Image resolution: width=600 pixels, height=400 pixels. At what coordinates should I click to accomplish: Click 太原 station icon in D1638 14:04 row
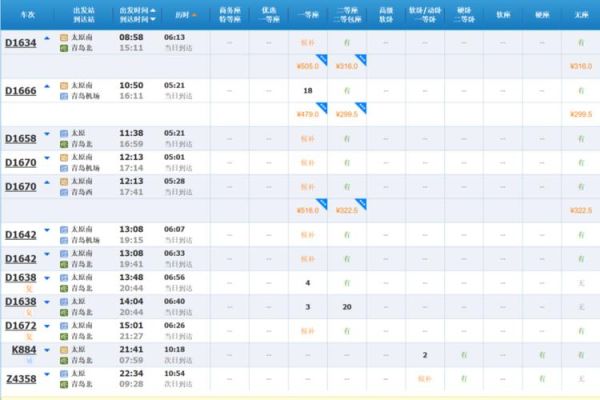point(64,302)
